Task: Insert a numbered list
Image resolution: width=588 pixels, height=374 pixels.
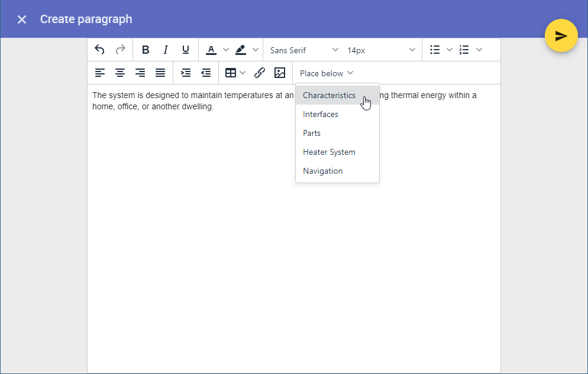Action: 464,50
